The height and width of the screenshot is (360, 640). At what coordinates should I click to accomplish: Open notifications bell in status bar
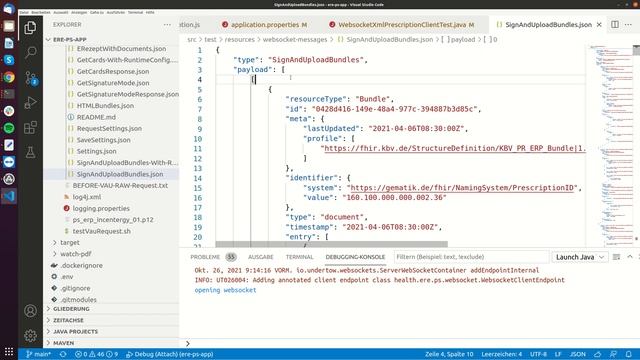coord(629,354)
